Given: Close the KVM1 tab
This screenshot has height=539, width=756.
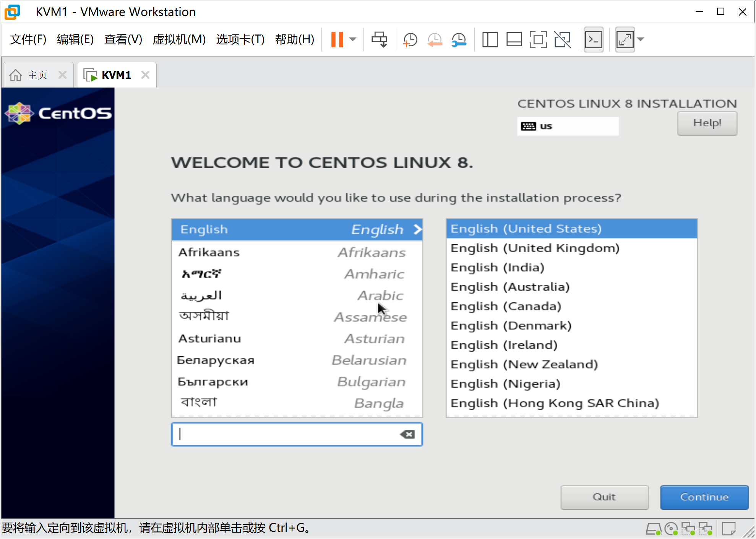Looking at the screenshot, I should [x=145, y=75].
